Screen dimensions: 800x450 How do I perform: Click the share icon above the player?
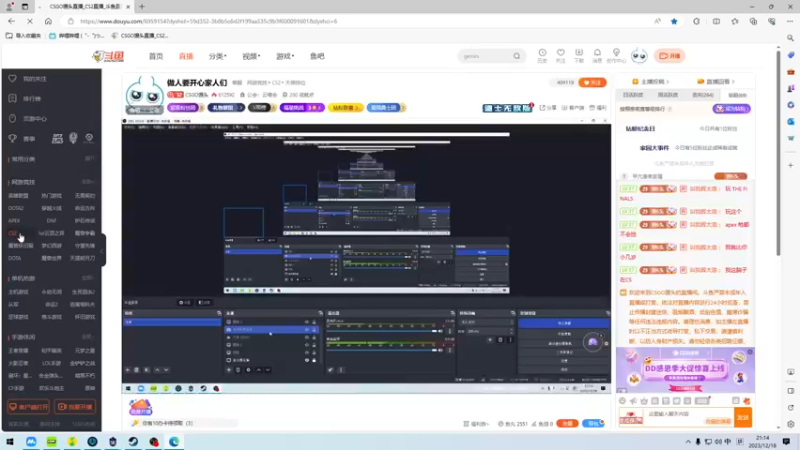548,108
